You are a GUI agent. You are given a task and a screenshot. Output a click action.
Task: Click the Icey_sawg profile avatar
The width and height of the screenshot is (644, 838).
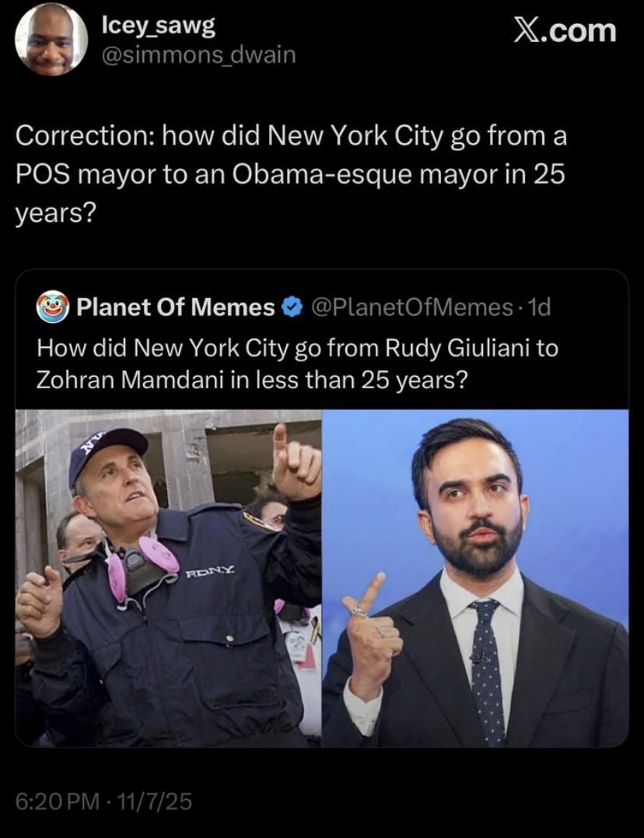click(x=51, y=40)
